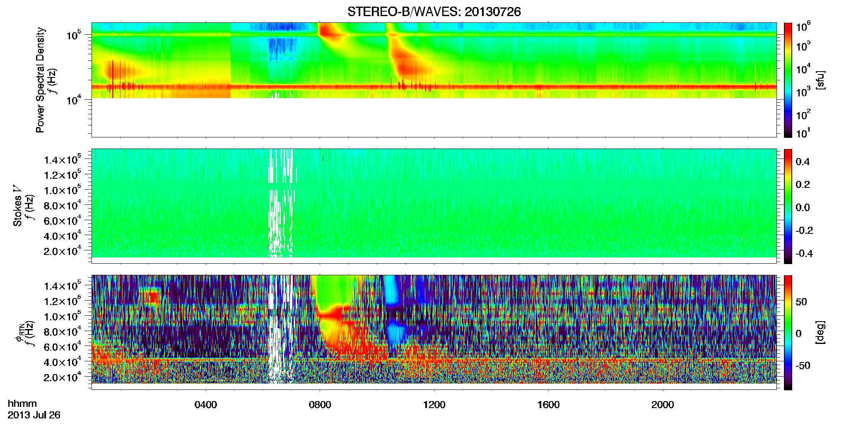Image resolution: width=868 pixels, height=447 pixels.
Task: Click the plot title STEREO-B/WAVES: 20130726
Action: (x=434, y=12)
